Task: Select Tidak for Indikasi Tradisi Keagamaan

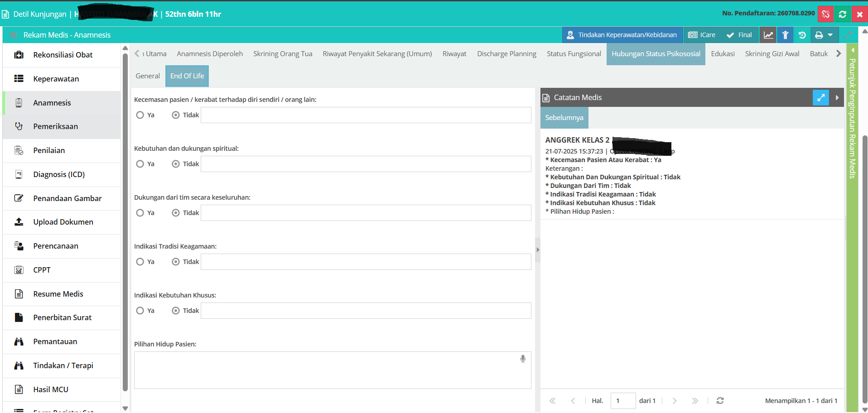Action: [176, 262]
